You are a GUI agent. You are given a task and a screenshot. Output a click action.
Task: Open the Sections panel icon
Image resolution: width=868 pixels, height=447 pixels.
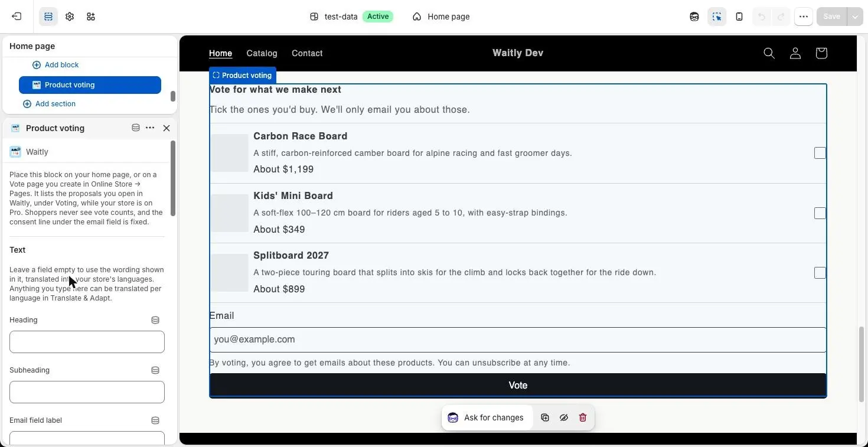click(48, 17)
